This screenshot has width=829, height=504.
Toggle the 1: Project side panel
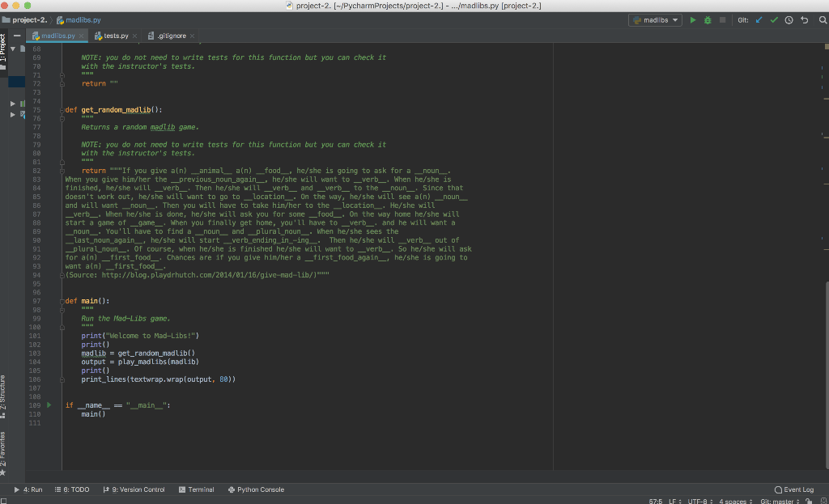click(x=3, y=51)
